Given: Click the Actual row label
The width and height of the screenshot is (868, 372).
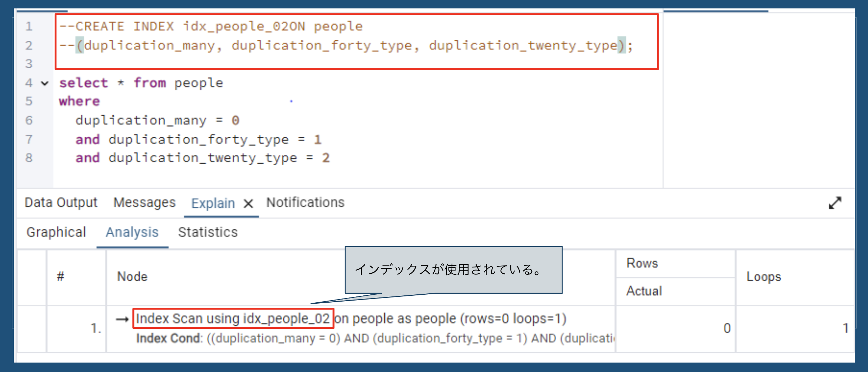Looking at the screenshot, I should [643, 291].
